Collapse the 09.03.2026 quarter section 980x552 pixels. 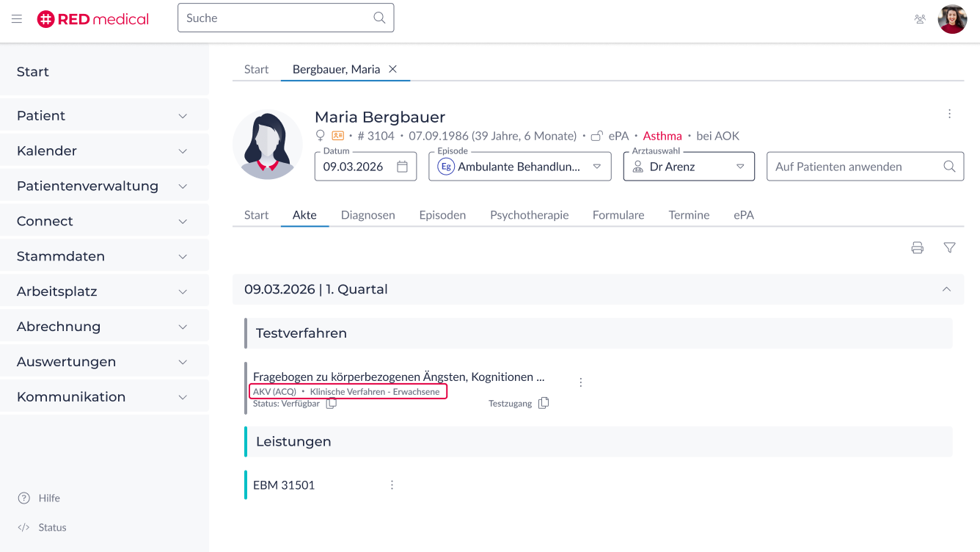tap(946, 289)
